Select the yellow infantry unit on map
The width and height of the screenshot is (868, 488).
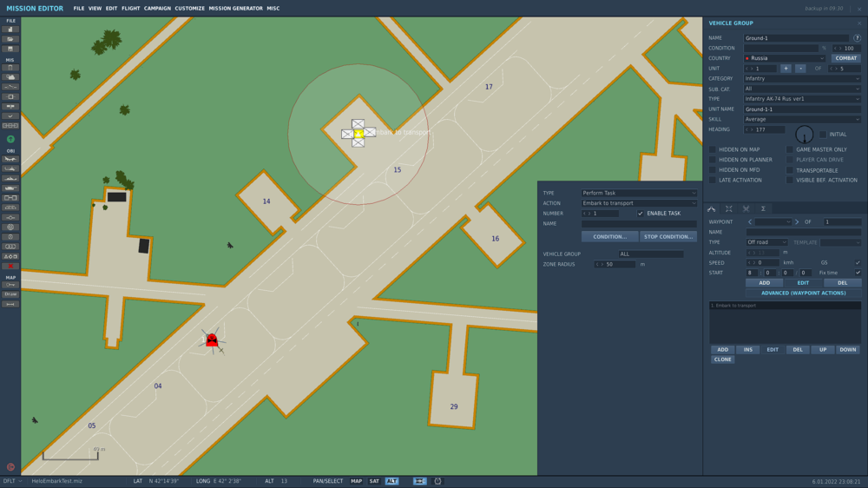pos(358,134)
